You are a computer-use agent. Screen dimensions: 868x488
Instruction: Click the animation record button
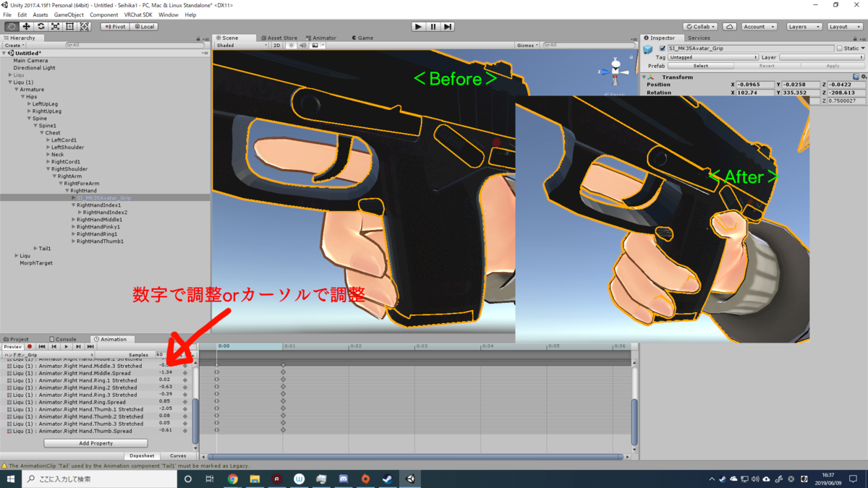click(30, 347)
